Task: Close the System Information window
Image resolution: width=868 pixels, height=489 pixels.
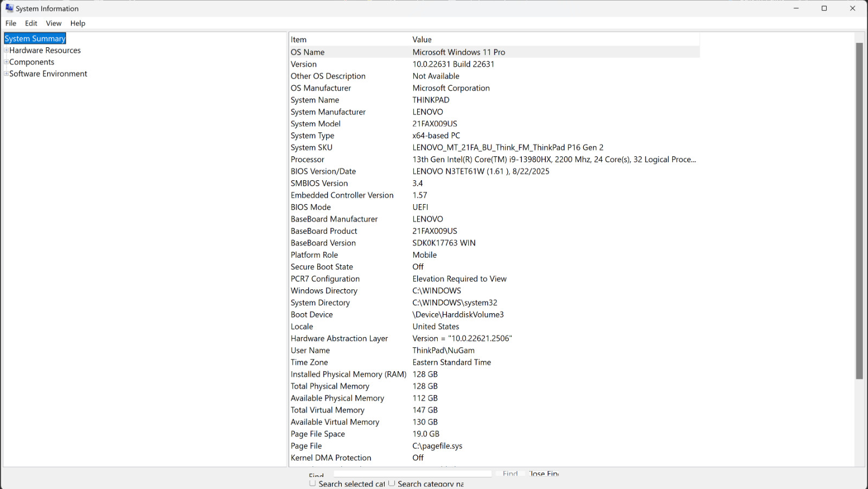Action: tap(853, 8)
